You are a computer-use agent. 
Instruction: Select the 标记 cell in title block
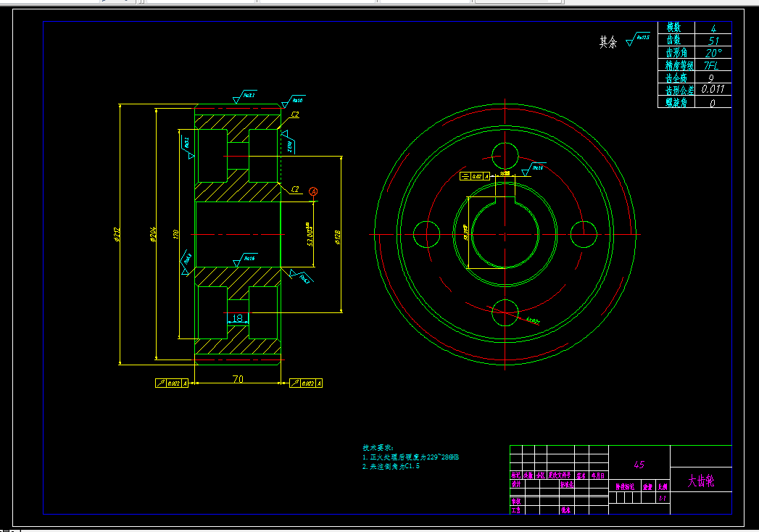coord(516,476)
